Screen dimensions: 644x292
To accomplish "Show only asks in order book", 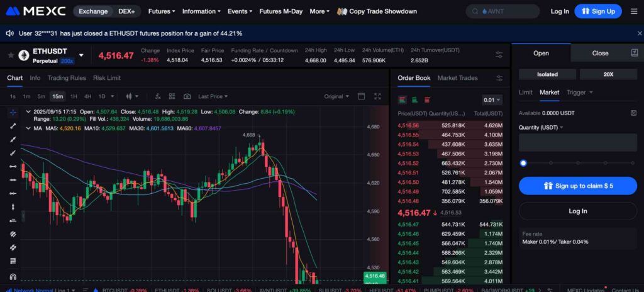I will pyautogui.click(x=427, y=99).
